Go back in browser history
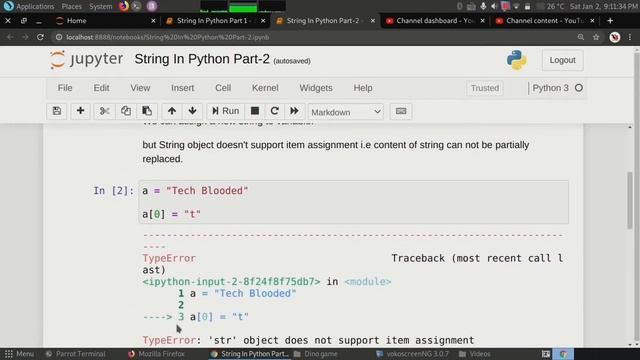Image resolution: width=640 pixels, height=360 pixels. [x=10, y=37]
